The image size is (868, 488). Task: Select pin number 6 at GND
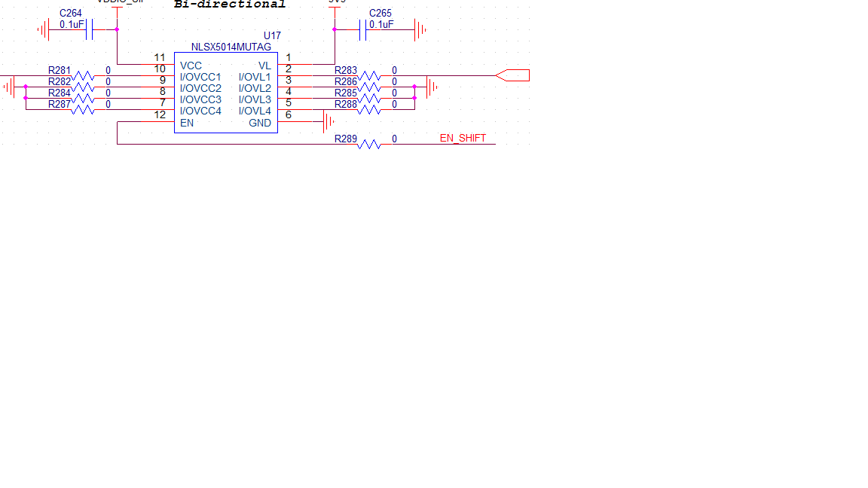[288, 115]
